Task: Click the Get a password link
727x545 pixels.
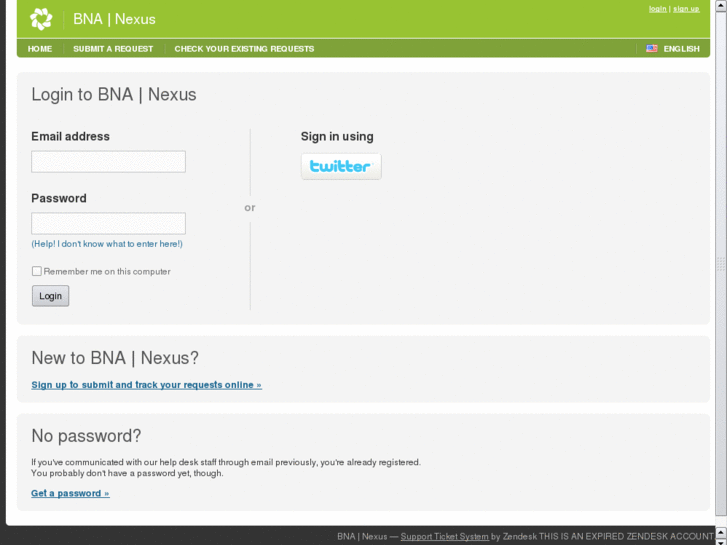Action: 70,494
